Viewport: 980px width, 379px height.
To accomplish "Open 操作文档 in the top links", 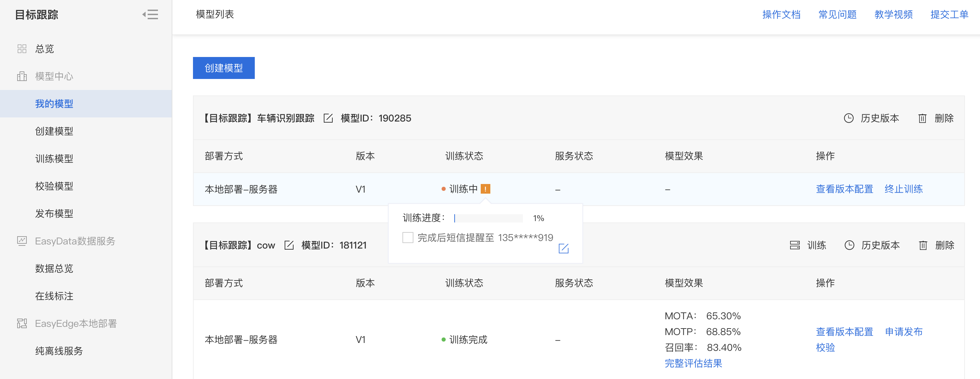I will point(781,14).
